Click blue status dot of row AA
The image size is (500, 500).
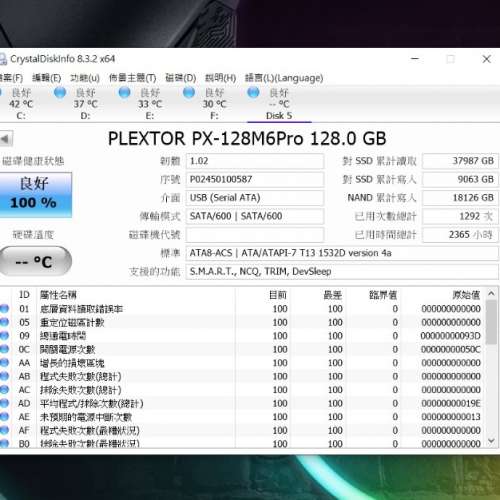coord(4,363)
